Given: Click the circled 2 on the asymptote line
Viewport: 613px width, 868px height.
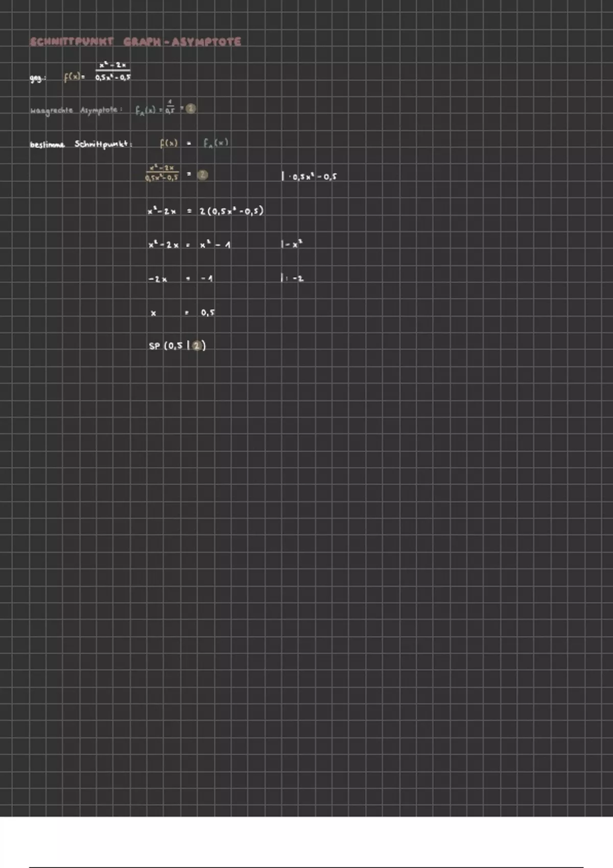Looking at the screenshot, I should coord(191,109).
